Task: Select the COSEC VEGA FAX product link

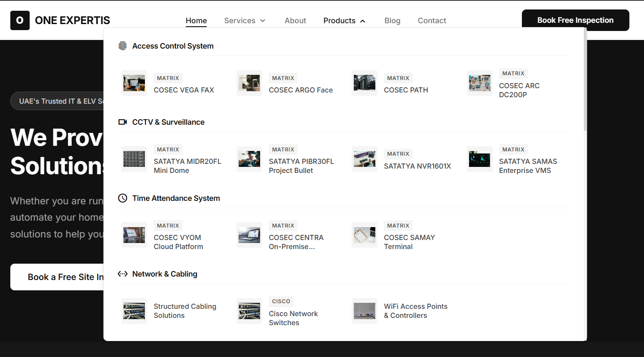Action: pyautogui.click(x=184, y=90)
